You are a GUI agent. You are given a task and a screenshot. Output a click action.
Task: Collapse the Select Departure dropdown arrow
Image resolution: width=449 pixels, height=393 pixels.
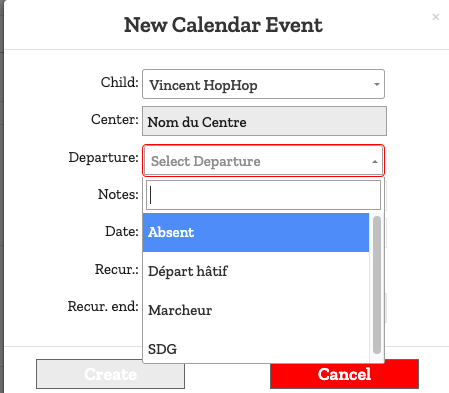point(375,162)
